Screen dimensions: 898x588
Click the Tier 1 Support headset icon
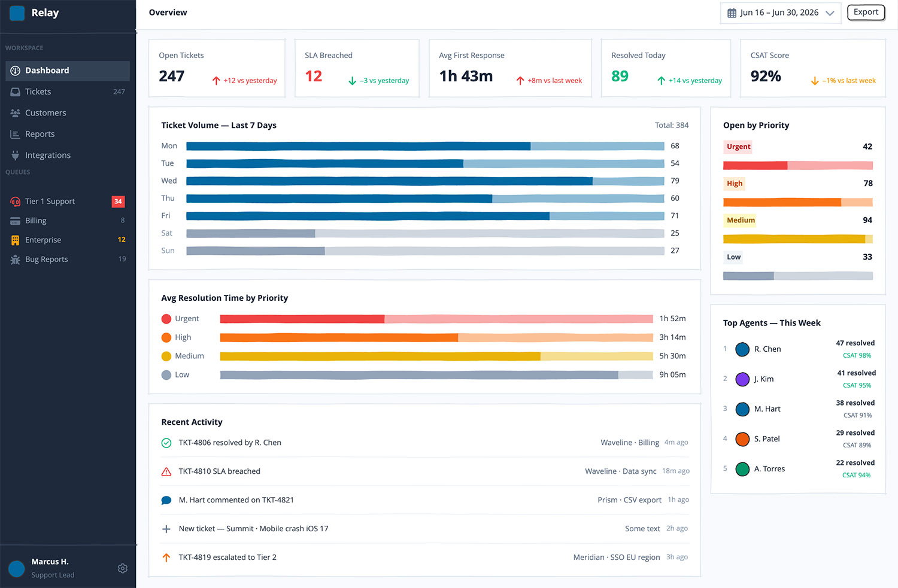click(16, 202)
